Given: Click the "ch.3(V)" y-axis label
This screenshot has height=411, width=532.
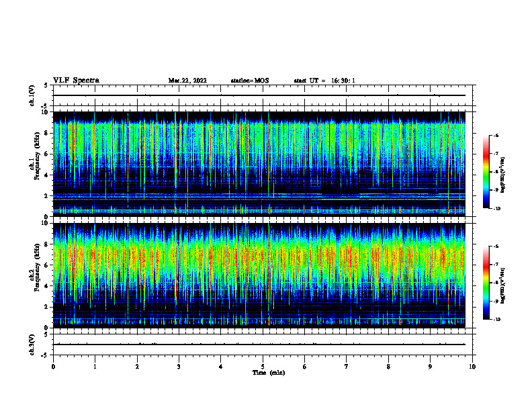Looking at the screenshot, I should [x=32, y=345].
